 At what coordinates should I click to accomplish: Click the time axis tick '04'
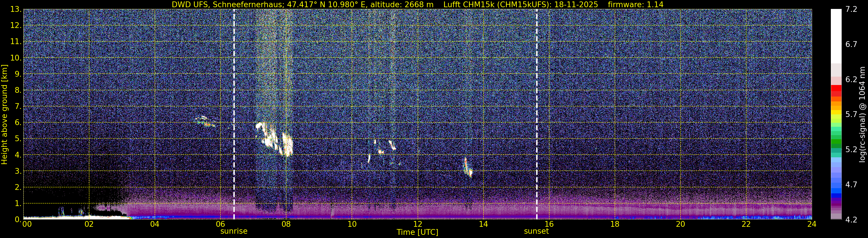click(155, 224)
